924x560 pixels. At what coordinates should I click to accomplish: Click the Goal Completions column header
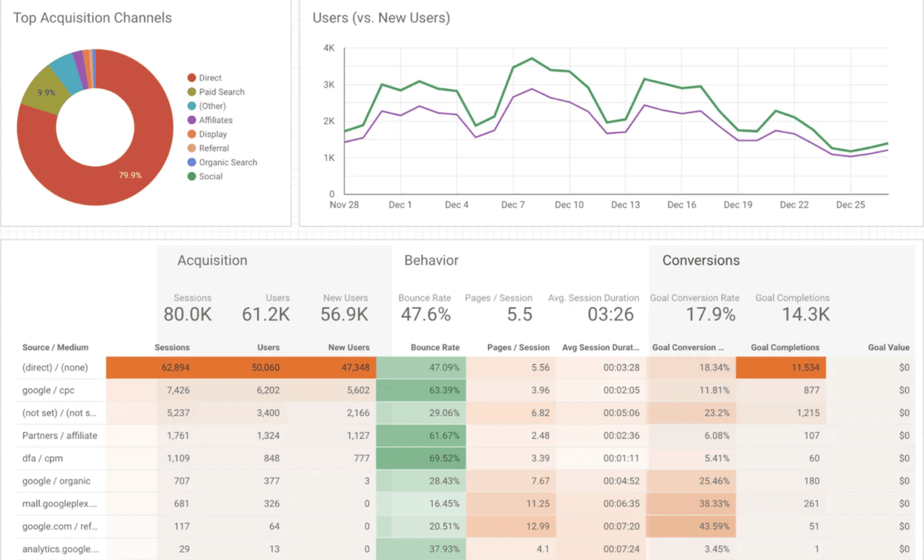coord(785,347)
